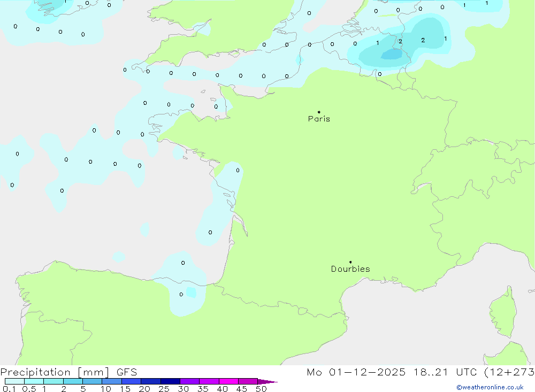Click the Paris city label
535x392 pixels.
[x=319, y=119]
